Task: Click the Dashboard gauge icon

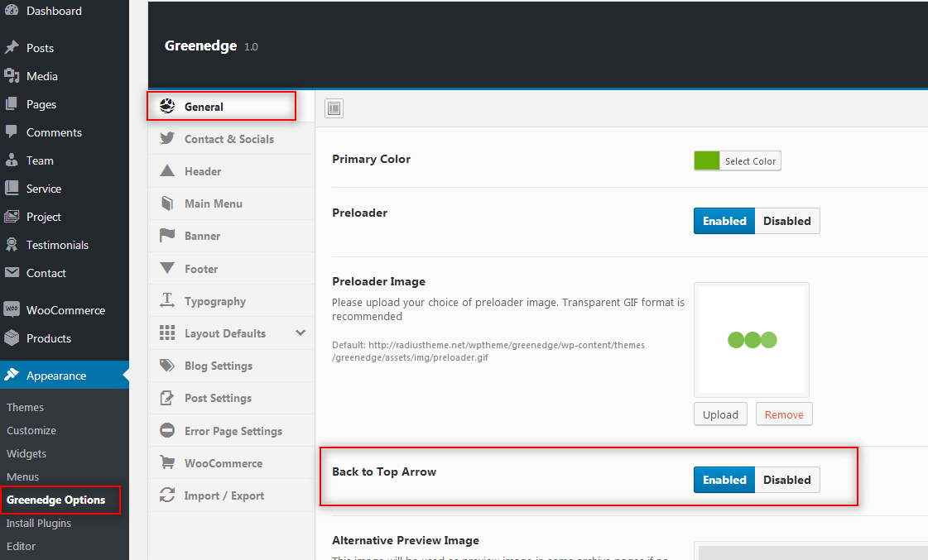Action: pyautogui.click(x=12, y=10)
